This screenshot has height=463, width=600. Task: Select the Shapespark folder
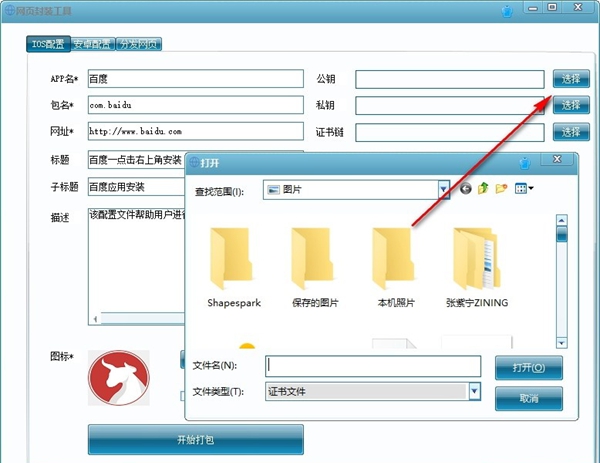233,268
